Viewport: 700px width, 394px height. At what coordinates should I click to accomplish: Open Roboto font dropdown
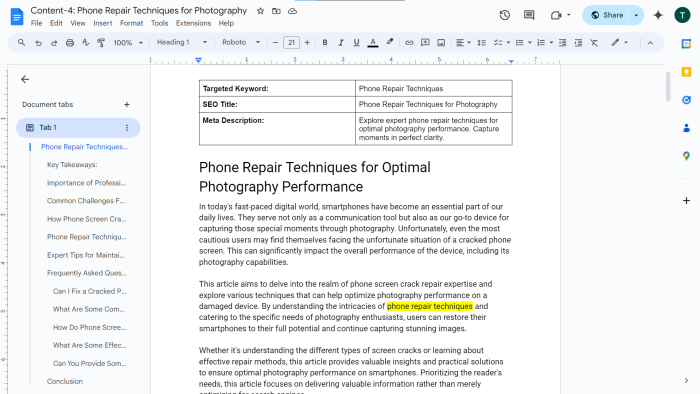click(x=241, y=42)
